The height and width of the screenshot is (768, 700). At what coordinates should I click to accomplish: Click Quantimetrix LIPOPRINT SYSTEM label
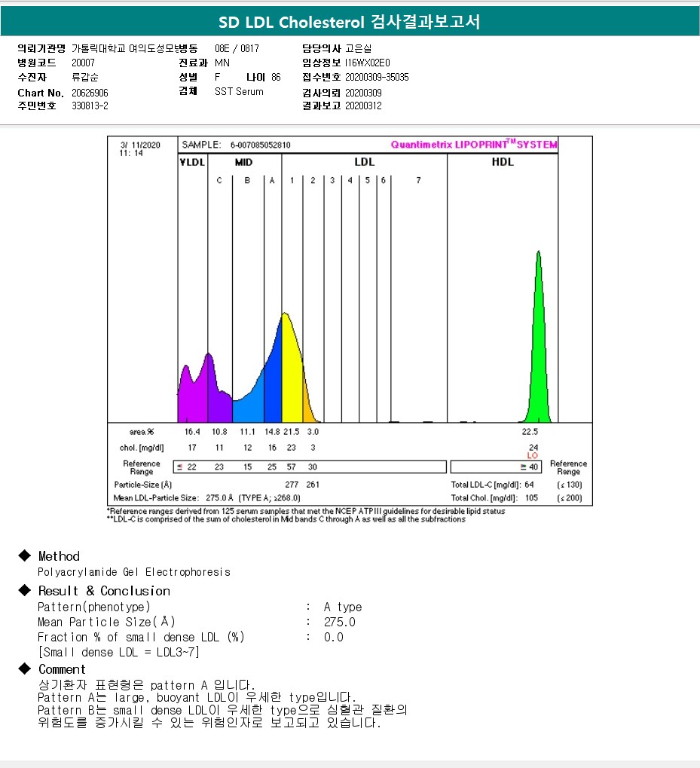click(473, 144)
